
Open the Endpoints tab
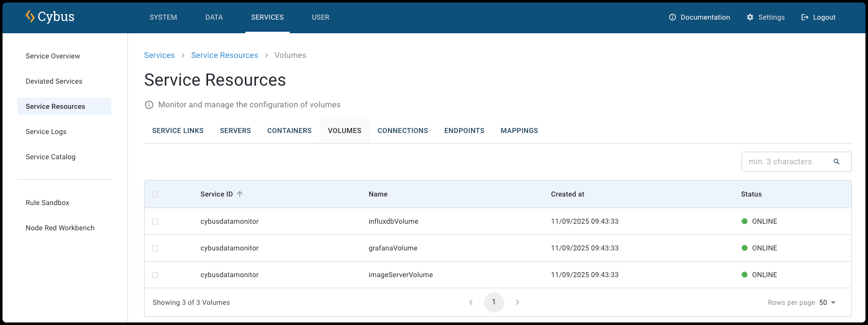464,131
